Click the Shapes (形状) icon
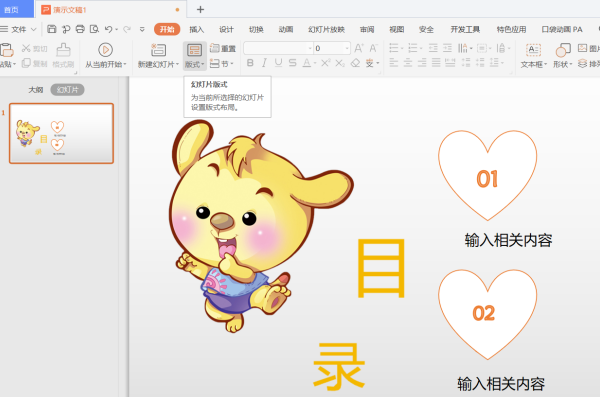Image resolution: width=600 pixels, height=397 pixels. [563, 50]
